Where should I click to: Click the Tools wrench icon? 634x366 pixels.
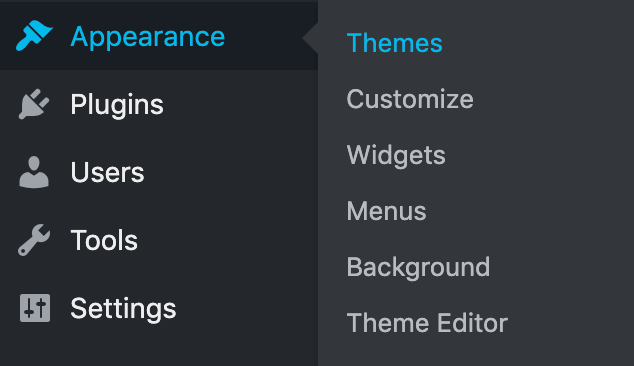click(x=34, y=240)
